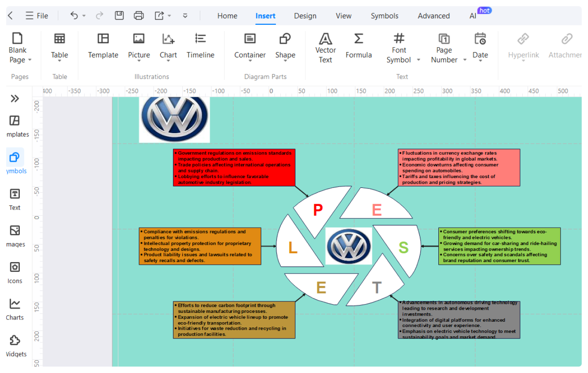Insert a Date
Viewport: 588px width, 373px height.
[480, 46]
